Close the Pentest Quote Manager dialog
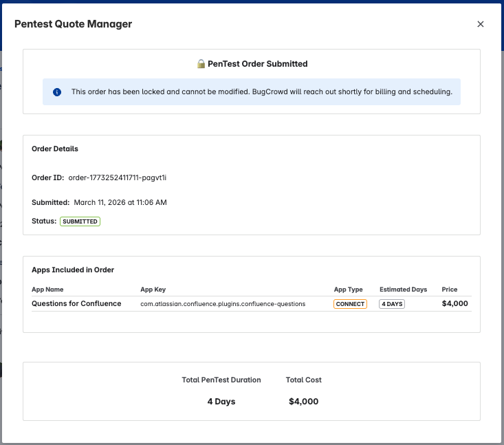504x445 pixels. (x=480, y=24)
